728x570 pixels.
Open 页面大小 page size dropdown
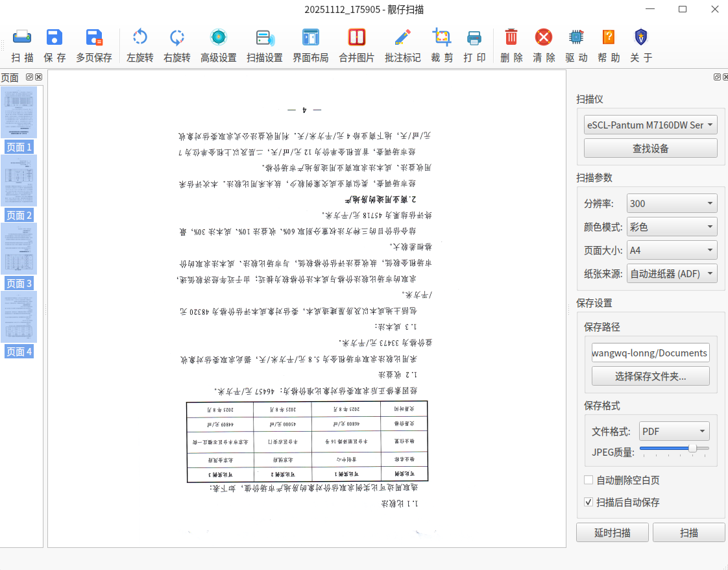tap(672, 251)
